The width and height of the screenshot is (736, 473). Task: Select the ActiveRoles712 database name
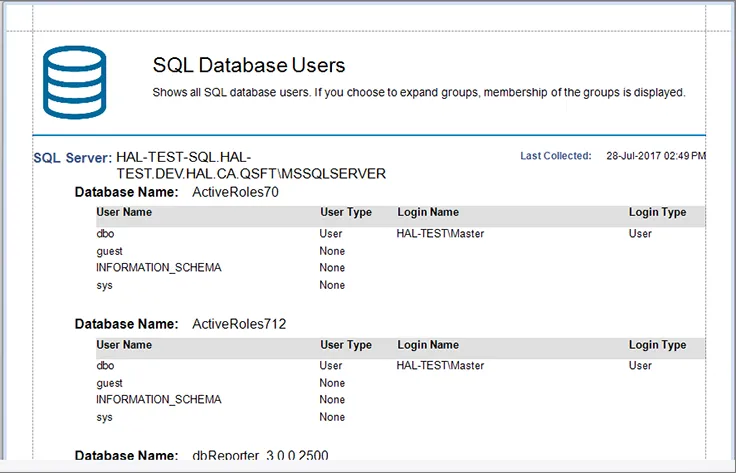coord(238,324)
